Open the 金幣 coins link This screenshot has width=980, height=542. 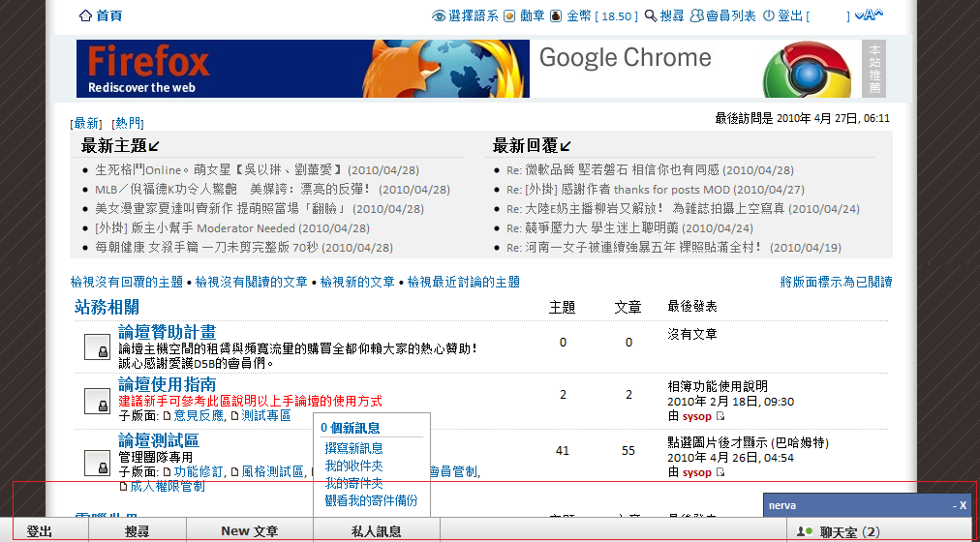(594, 15)
